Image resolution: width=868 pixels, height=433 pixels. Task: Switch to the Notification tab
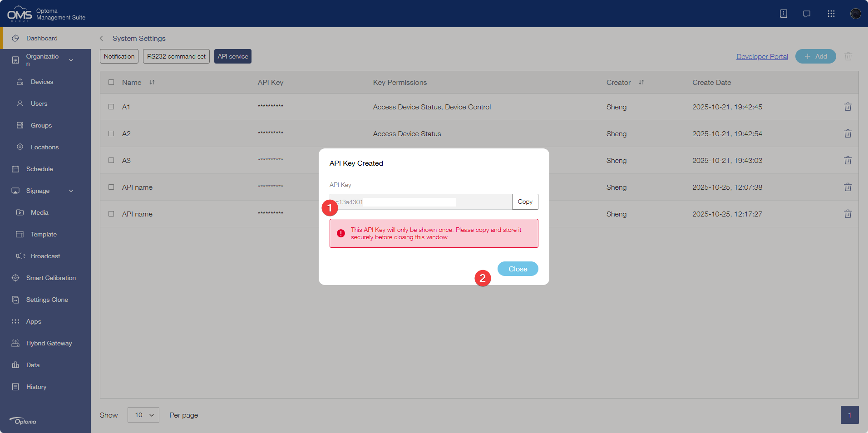tap(119, 56)
